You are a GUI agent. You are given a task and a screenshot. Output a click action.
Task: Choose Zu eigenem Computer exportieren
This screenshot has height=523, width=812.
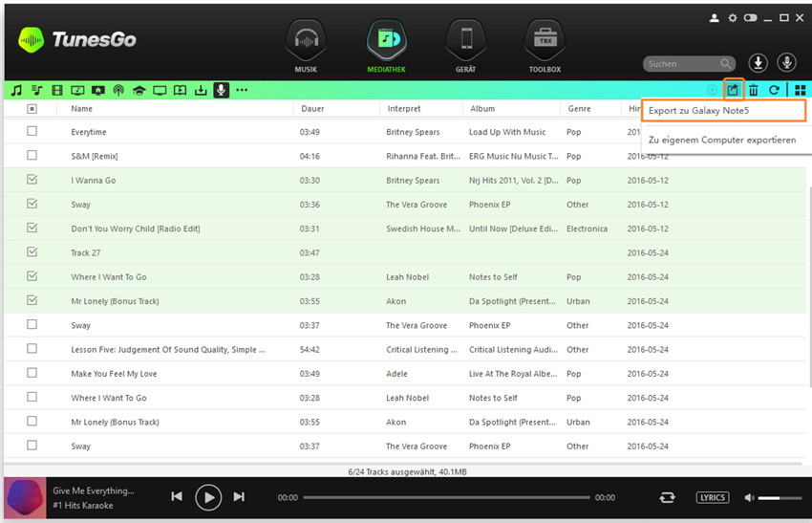click(x=721, y=140)
